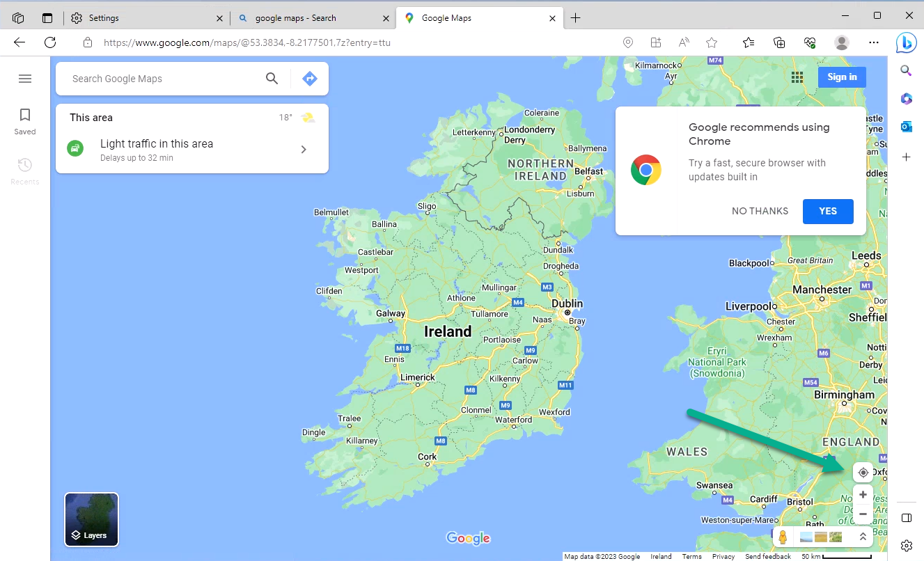Open the Terms link in footer
This screenshot has width=924, height=561.
tap(691, 556)
